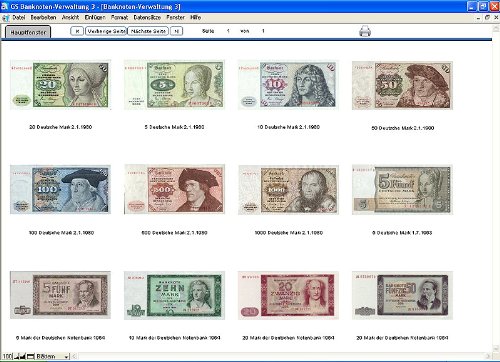
Task: Click caption '500 Deutsche Mark 2.1.1960'
Action: coord(174,233)
